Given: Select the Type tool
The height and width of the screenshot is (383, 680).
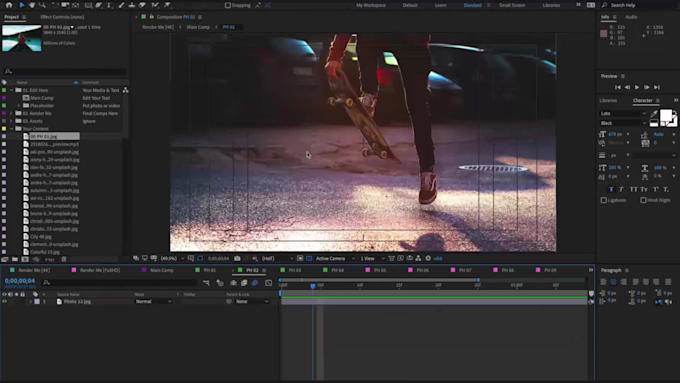Looking at the screenshot, I should pos(109,5).
